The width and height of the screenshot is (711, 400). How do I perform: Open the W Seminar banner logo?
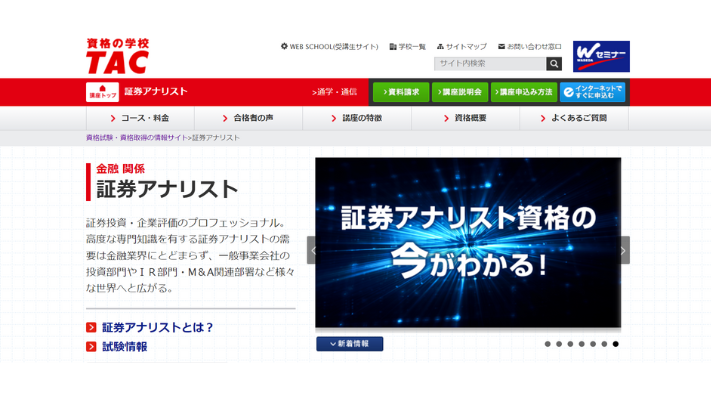click(x=601, y=56)
